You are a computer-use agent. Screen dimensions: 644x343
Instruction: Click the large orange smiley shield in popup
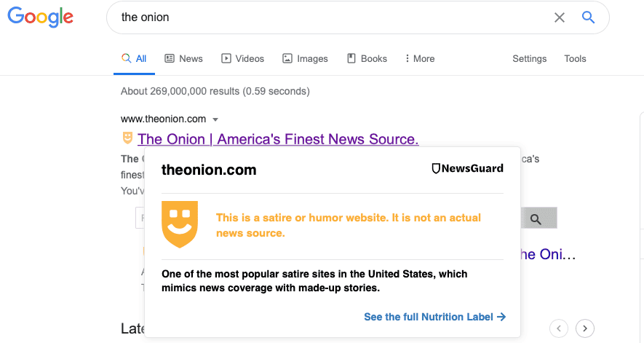tap(179, 224)
